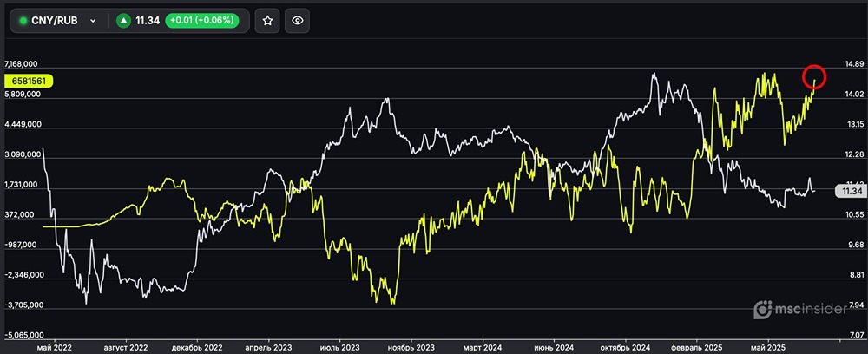Click the 13.15 right axis price label
Viewport: 868px width, 354px height.
pyautogui.click(x=853, y=124)
